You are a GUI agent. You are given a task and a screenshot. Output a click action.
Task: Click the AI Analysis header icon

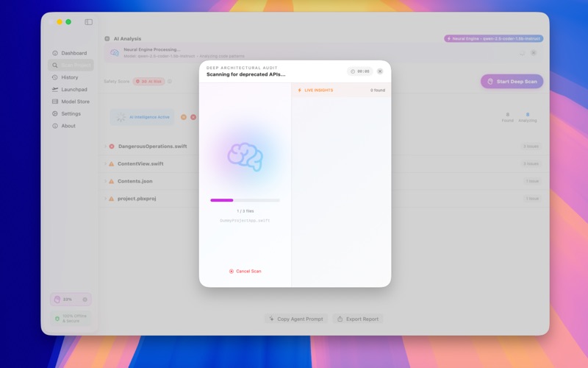[x=107, y=39]
